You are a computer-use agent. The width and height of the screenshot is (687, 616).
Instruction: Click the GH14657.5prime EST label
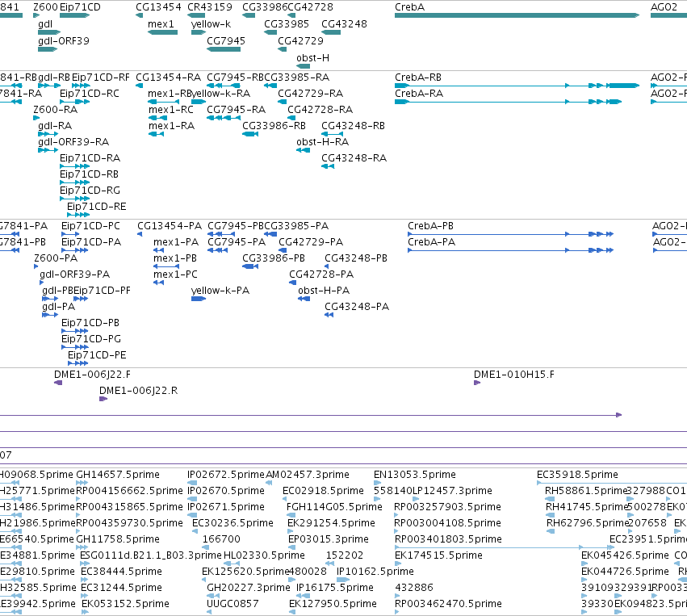[x=118, y=475]
